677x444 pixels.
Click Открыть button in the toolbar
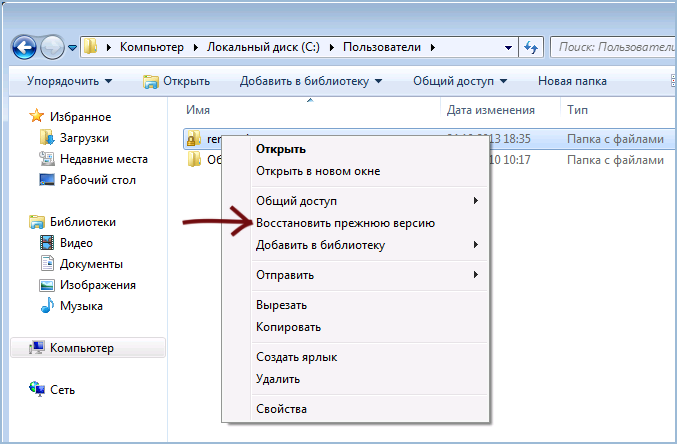176,81
